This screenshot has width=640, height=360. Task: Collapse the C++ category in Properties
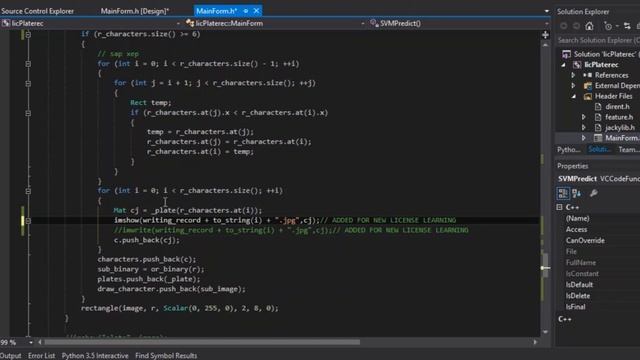coord(560,207)
